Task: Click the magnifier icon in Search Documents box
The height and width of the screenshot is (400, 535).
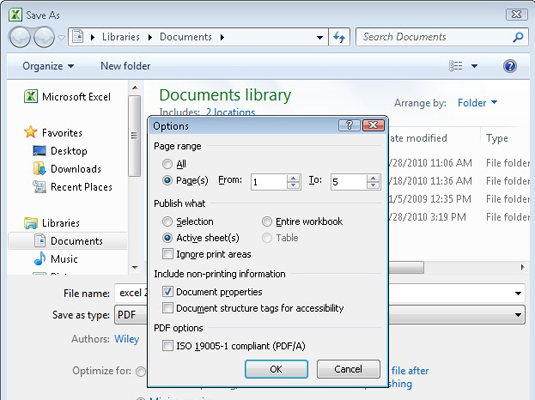Action: pyautogui.click(x=518, y=37)
